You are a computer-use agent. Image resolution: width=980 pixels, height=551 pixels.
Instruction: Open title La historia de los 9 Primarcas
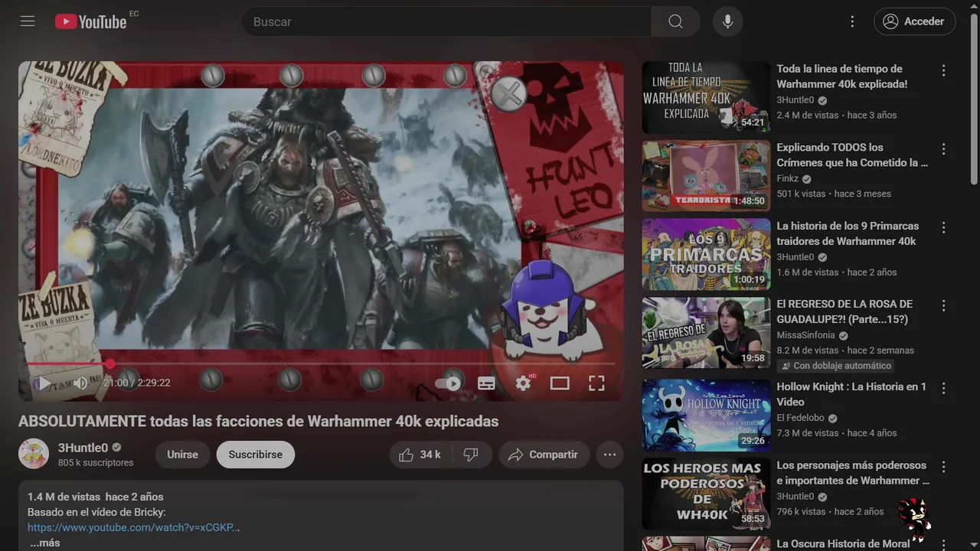click(848, 233)
